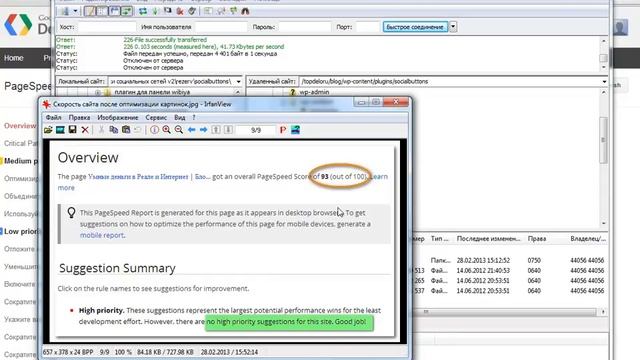The image size is (640, 360).
Task: Sort by Тип column header
Action: [440, 239]
